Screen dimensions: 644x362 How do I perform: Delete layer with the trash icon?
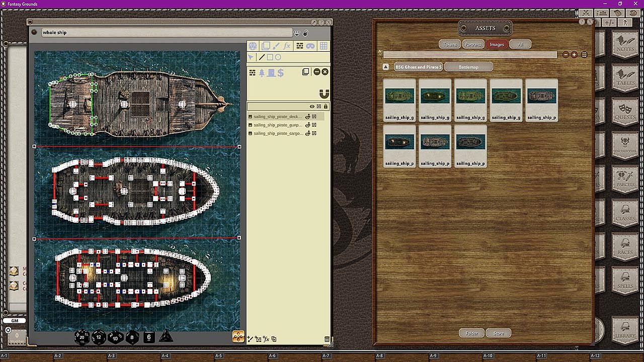pyautogui.click(x=327, y=339)
